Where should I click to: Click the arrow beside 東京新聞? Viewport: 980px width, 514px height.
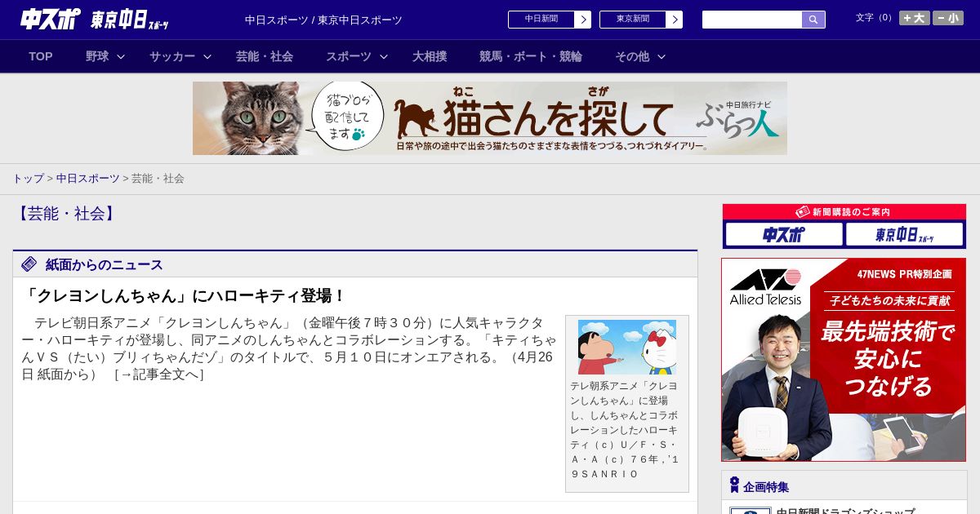pyautogui.click(x=675, y=20)
